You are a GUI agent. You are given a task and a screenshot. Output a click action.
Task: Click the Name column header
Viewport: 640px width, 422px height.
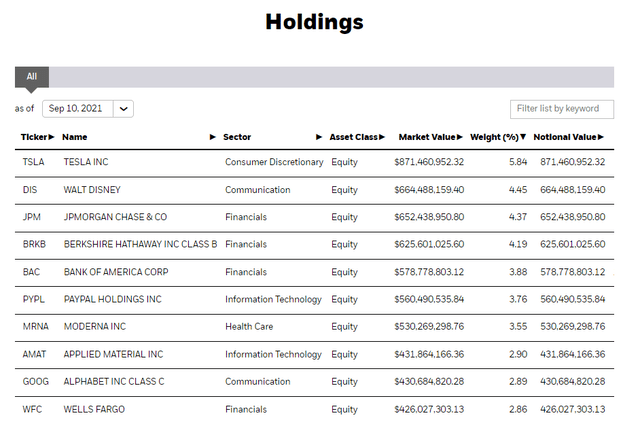tap(75, 137)
